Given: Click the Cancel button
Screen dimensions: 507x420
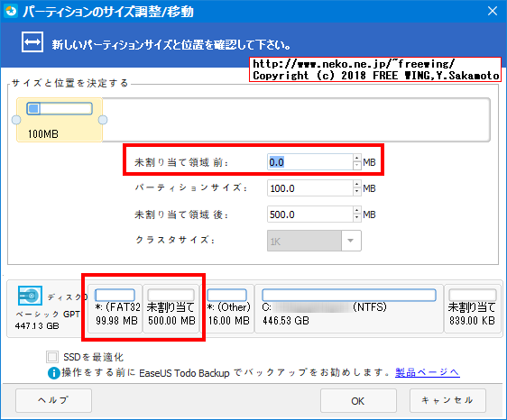Looking at the screenshot, I should tap(447, 400).
